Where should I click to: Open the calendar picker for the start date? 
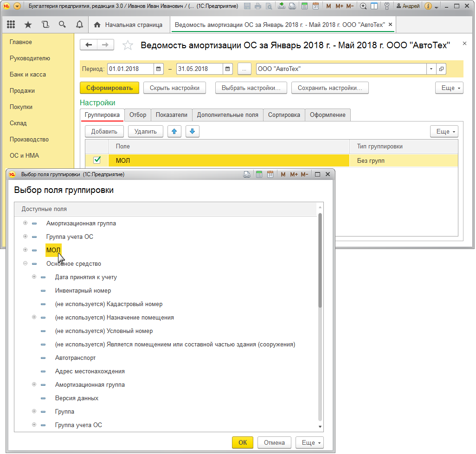tap(159, 69)
